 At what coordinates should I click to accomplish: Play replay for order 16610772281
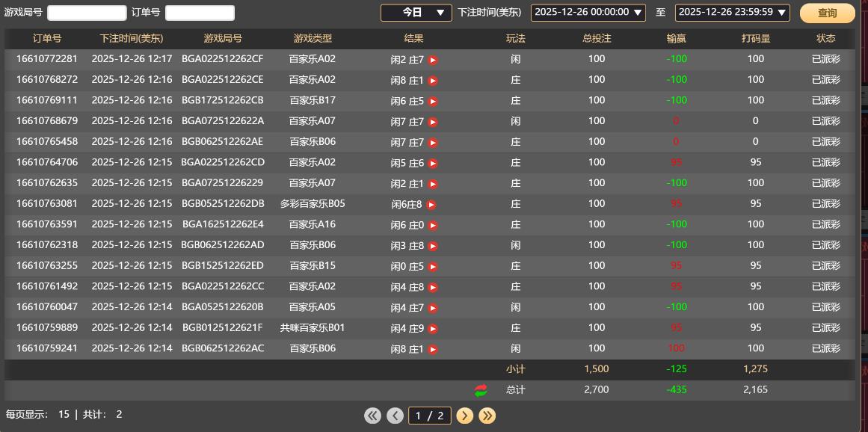coord(433,60)
